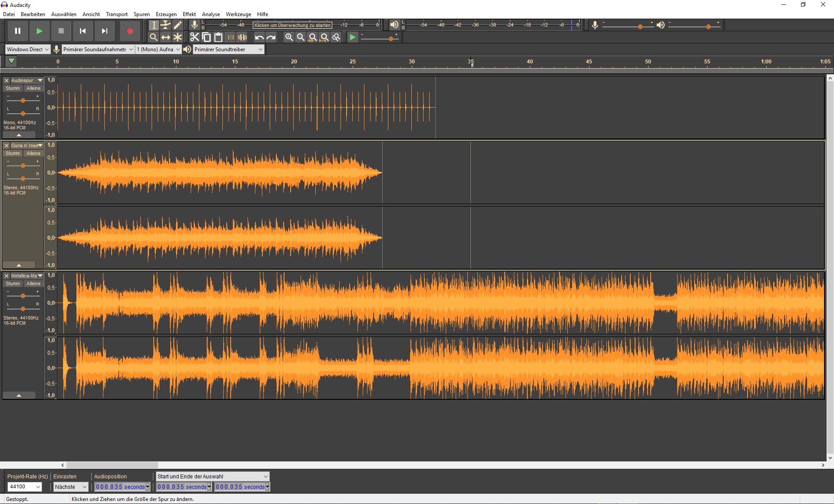Viewport: 834px width, 504px height.
Task: Click Play-at-speed green button
Action: [x=353, y=37]
